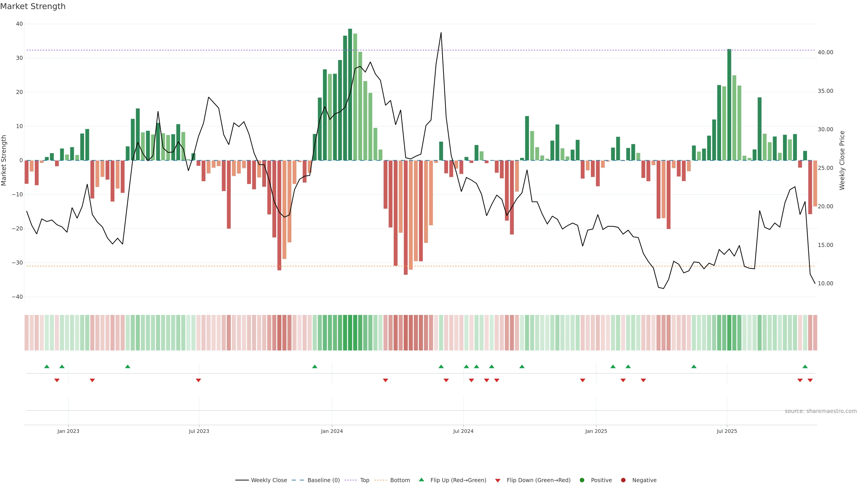868x488 pixels.
Task: Click the Jul 2025 x-axis label
Action: point(727,431)
